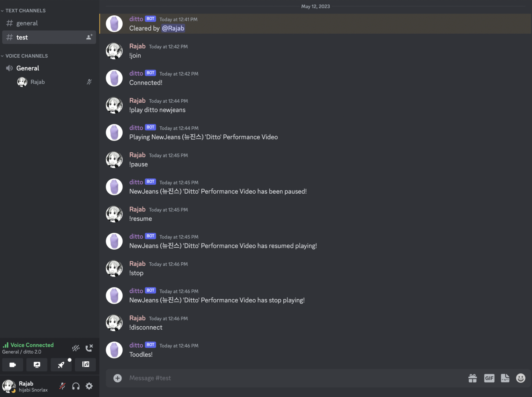Share your screen button
Screen dimensions: 532x397
(x=37, y=365)
